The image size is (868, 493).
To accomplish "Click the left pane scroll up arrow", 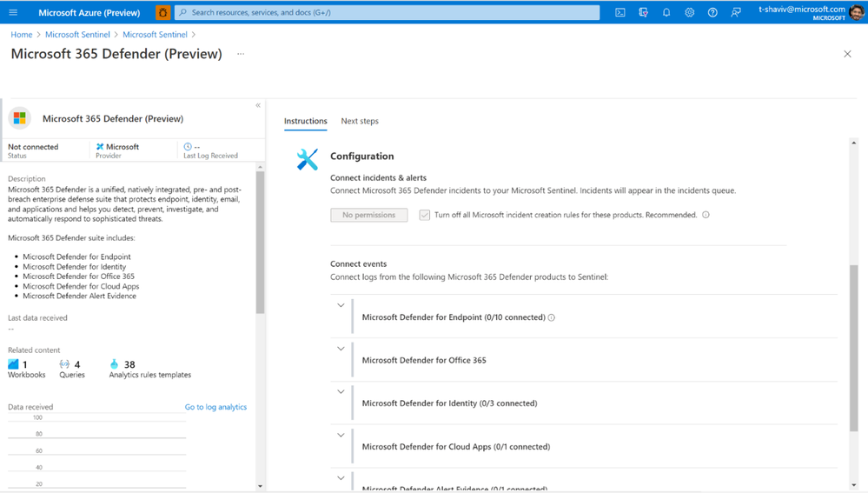I will [260, 167].
